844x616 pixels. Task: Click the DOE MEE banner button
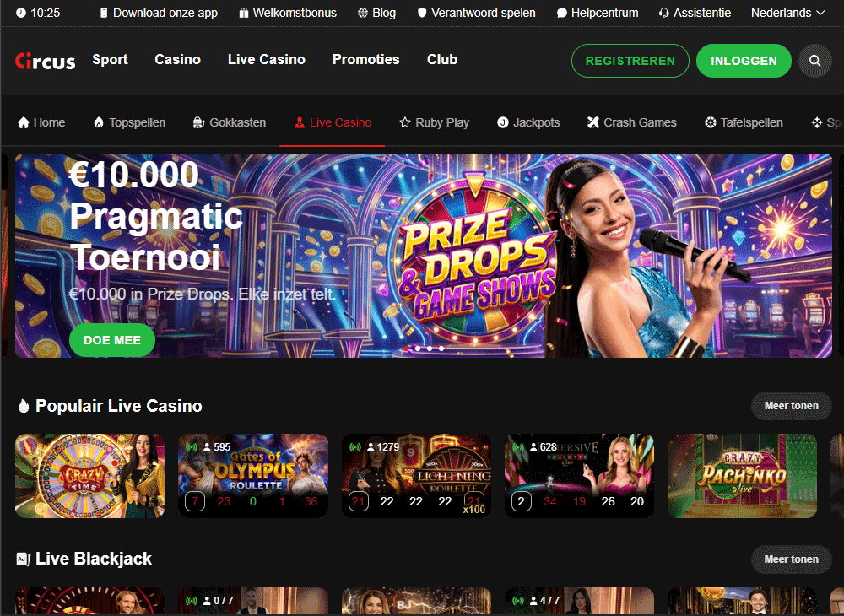[112, 340]
